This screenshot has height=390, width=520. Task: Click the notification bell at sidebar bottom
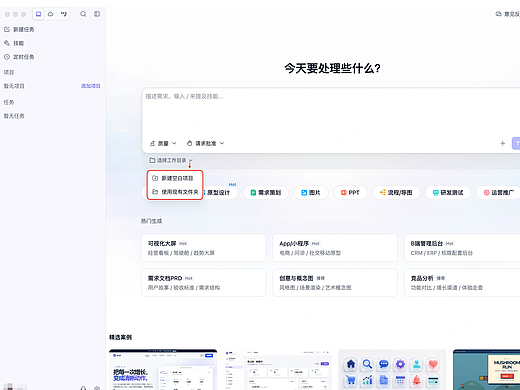coord(83,388)
